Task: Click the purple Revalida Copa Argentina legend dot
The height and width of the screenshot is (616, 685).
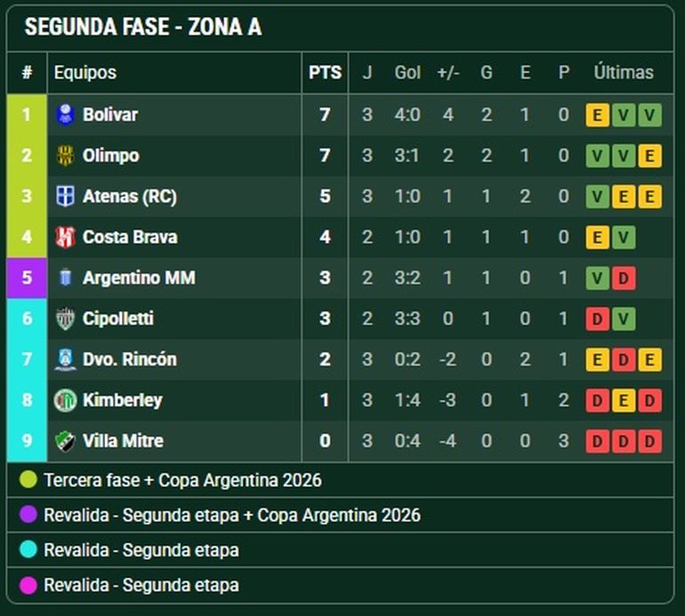Action: [28, 515]
